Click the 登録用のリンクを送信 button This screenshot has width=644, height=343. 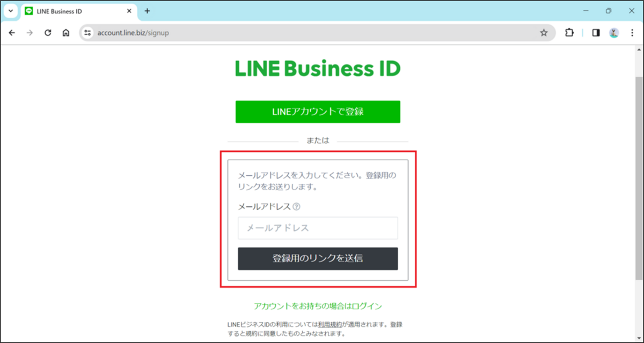coord(318,258)
